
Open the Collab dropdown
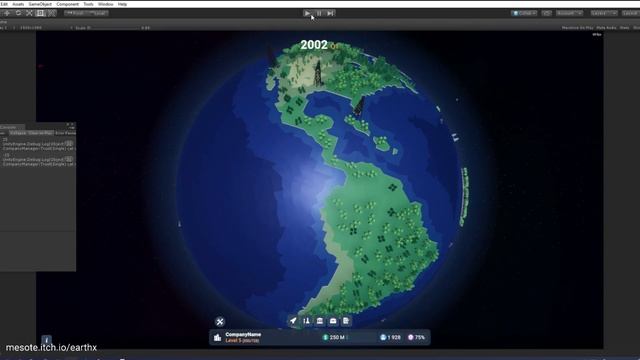click(524, 13)
